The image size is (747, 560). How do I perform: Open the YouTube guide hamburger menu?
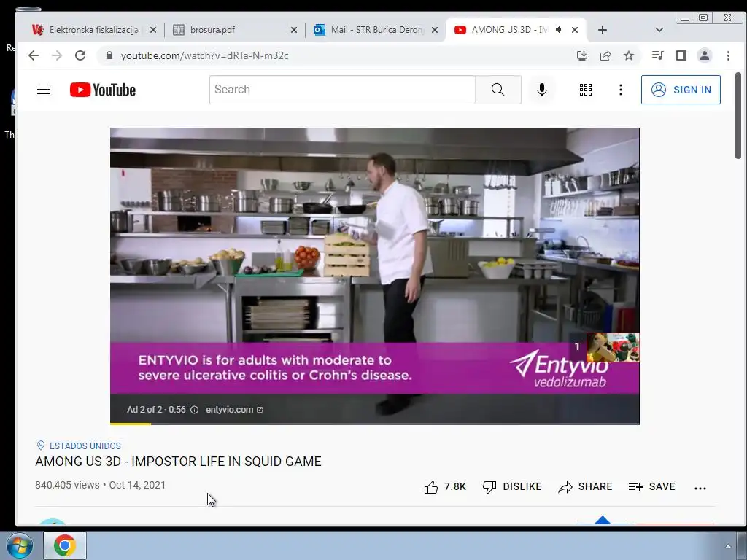[44, 90]
